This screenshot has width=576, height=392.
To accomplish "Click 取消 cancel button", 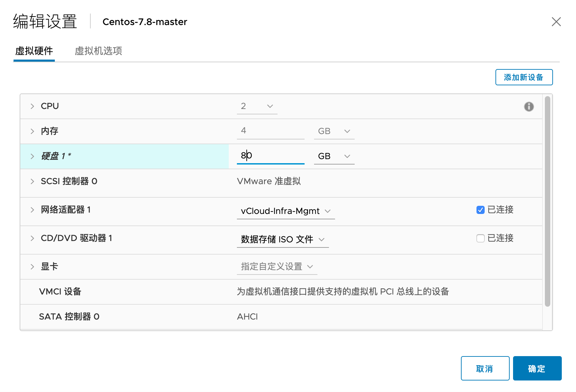I will point(485,368).
